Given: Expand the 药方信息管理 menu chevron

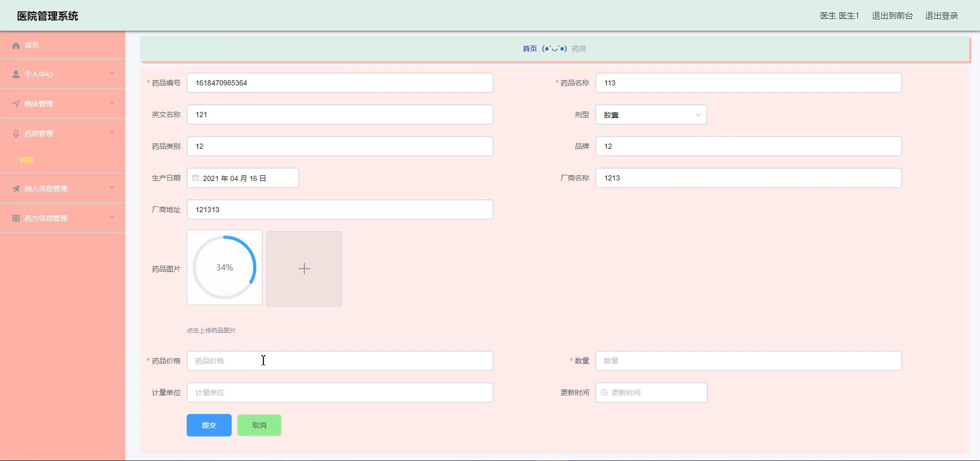Looking at the screenshot, I should (x=112, y=218).
